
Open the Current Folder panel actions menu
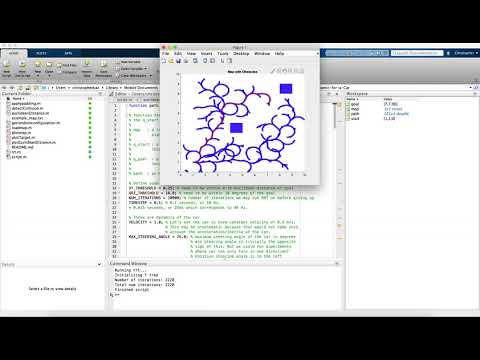pyautogui.click(x=101, y=94)
